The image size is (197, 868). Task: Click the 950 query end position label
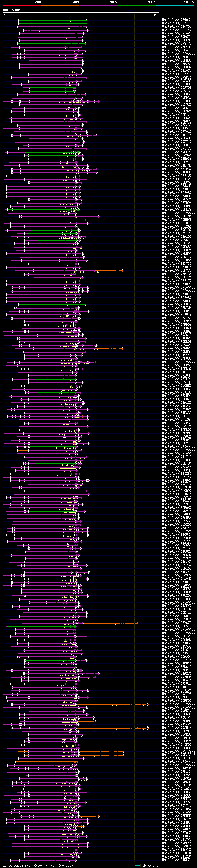pyautogui.click(x=155, y=15)
